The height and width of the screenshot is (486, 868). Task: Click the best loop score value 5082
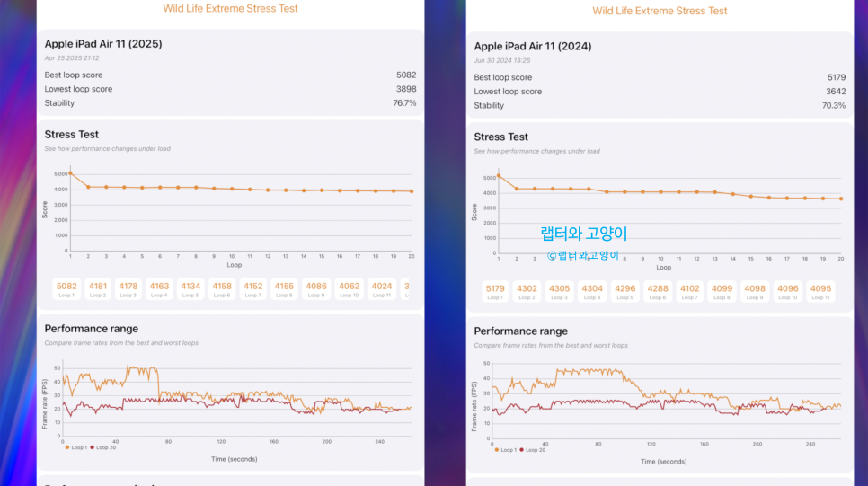point(406,75)
